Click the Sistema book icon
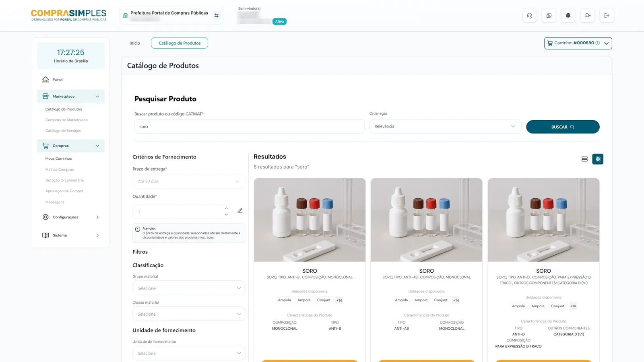The height and width of the screenshot is (362, 644). [x=45, y=235]
